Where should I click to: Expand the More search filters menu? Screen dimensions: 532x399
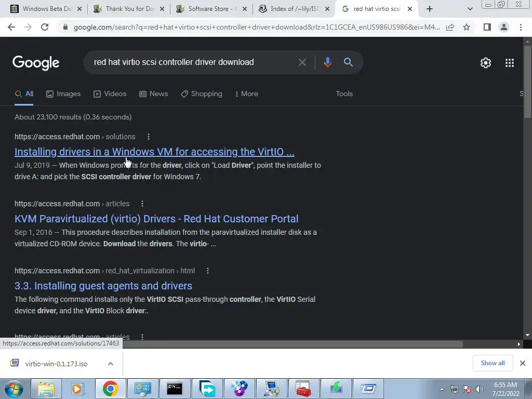[247, 94]
